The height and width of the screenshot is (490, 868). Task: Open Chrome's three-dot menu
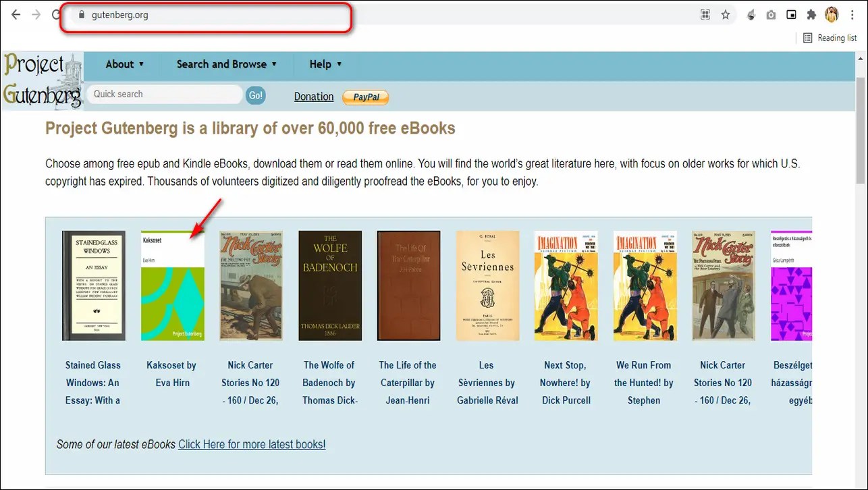click(852, 15)
